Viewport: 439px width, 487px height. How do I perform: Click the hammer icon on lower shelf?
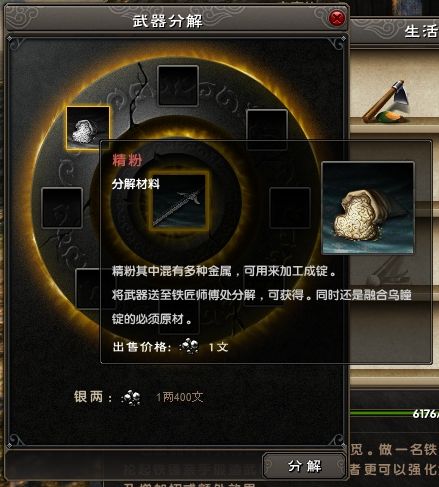[x=390, y=270]
